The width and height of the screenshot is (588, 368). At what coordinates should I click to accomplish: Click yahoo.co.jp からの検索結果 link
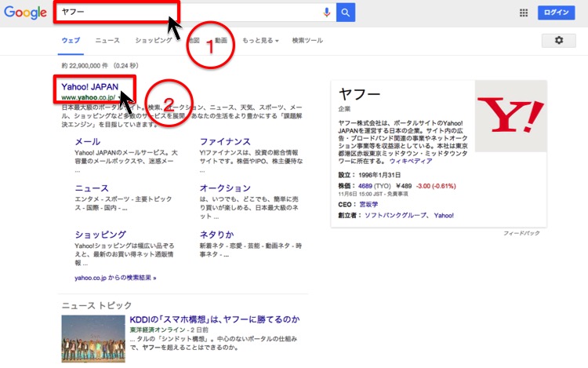115,278
